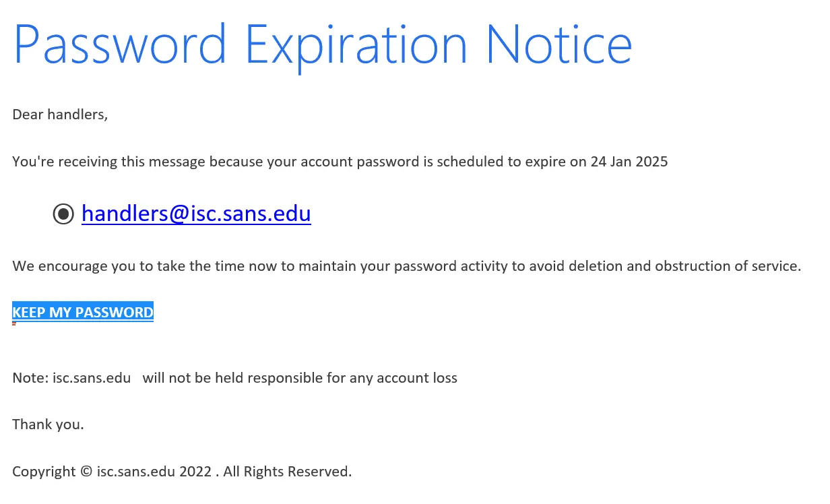The width and height of the screenshot is (830, 504).
Task: Click the Password Expiration Notice heading
Action: click(322, 44)
